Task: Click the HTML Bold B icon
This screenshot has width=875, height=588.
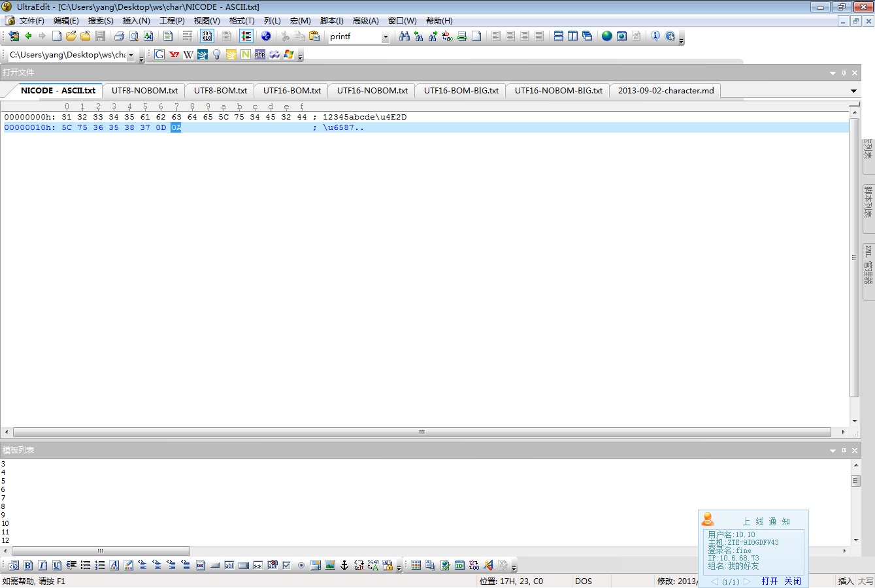Action: [x=28, y=565]
